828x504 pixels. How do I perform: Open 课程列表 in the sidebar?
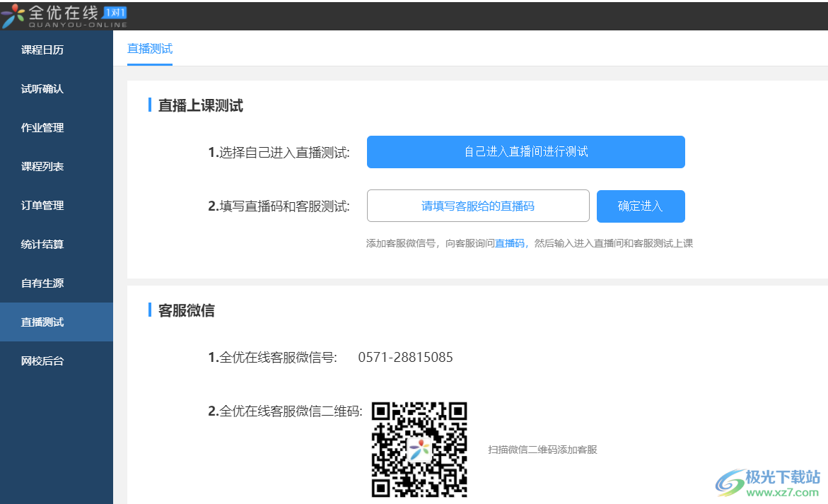click(x=44, y=166)
